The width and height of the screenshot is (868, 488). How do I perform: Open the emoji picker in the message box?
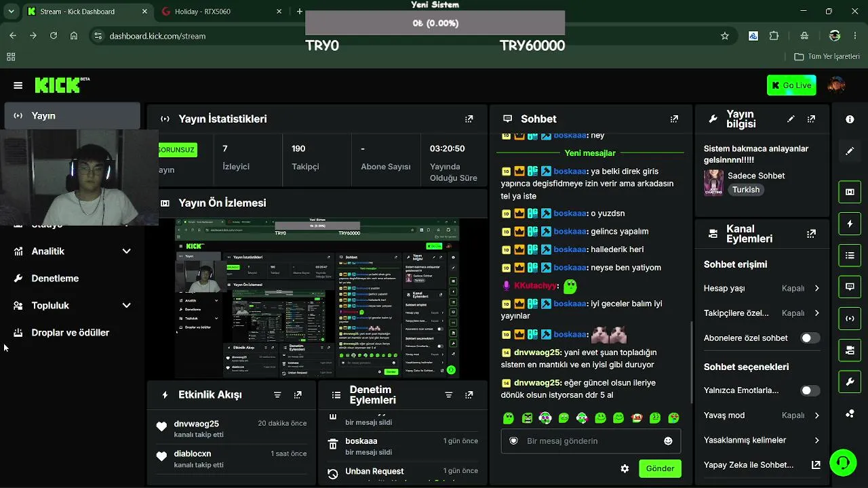click(x=668, y=441)
